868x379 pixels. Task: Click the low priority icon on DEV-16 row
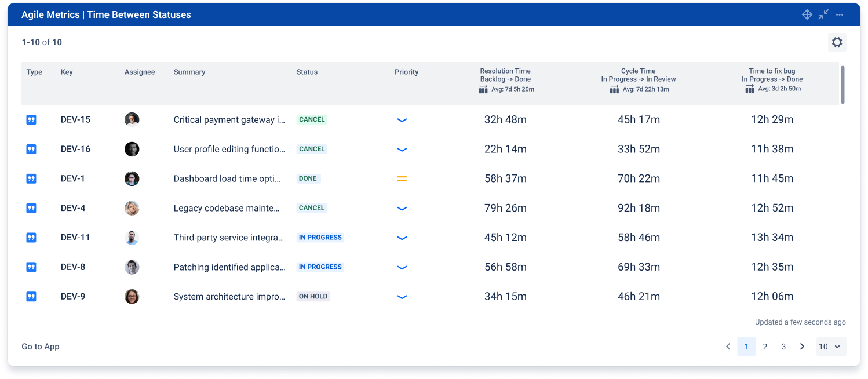pos(402,149)
